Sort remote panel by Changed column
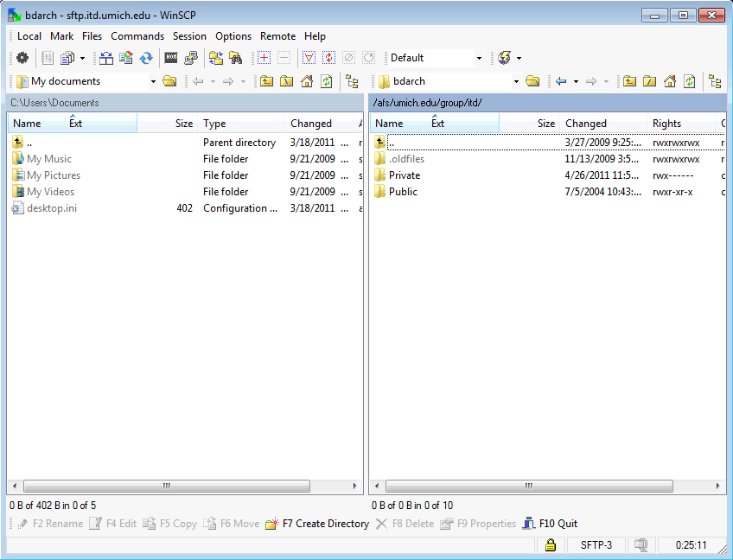 click(603, 124)
